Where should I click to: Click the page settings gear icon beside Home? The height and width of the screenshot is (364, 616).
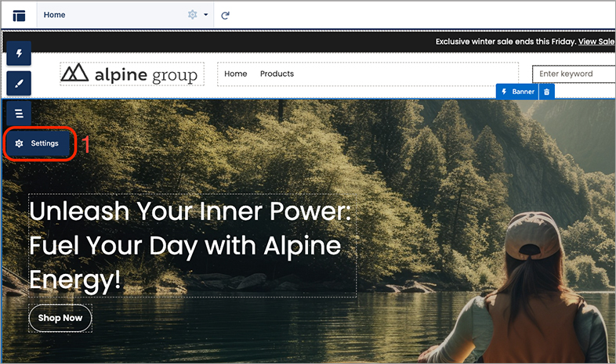(193, 15)
